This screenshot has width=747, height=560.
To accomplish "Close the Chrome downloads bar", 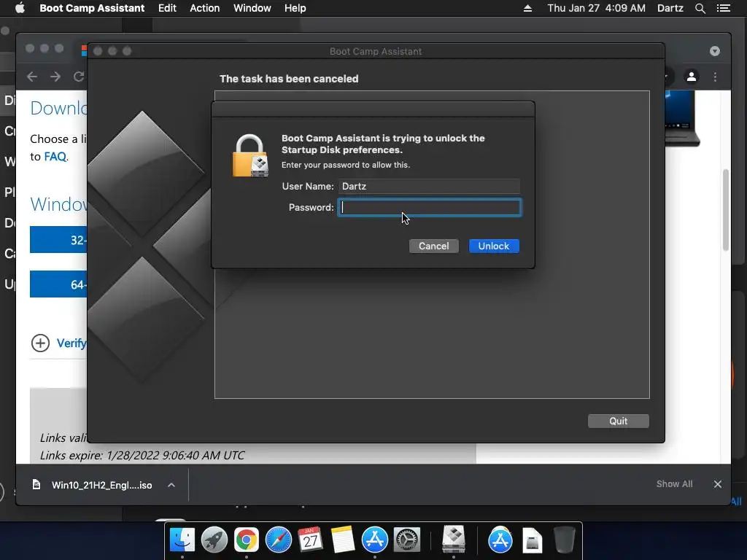I will pos(718,484).
